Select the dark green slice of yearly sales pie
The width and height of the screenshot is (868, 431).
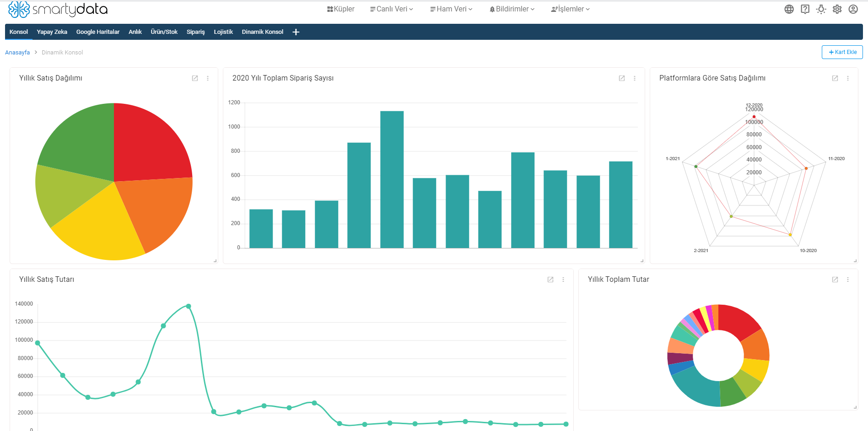pyautogui.click(x=82, y=142)
